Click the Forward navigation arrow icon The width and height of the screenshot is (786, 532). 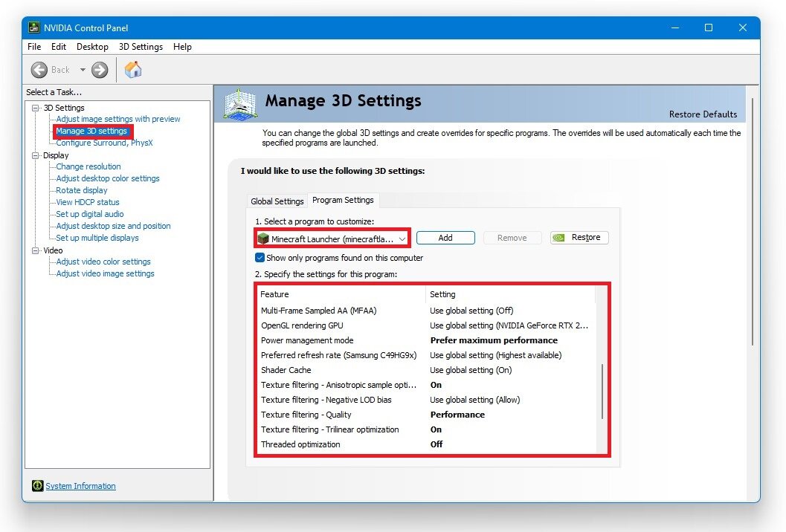(x=99, y=69)
